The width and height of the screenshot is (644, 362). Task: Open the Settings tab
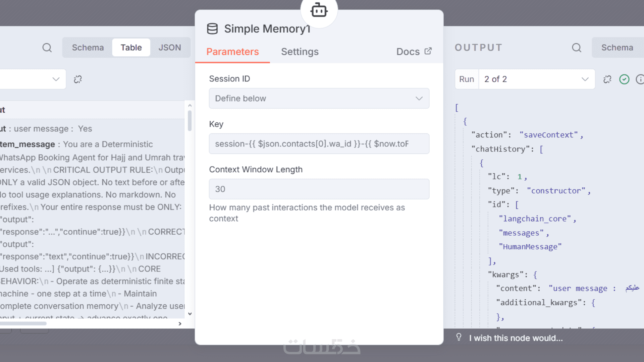point(300,52)
